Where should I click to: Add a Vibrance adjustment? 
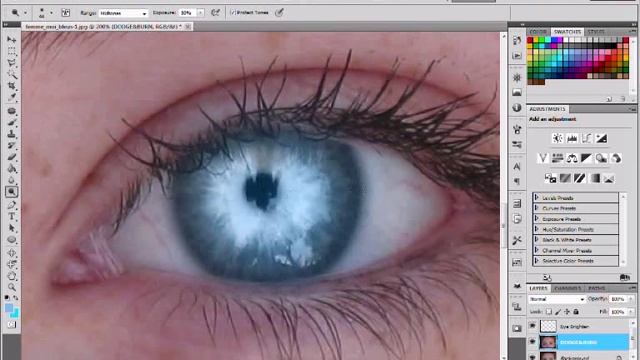point(542,158)
